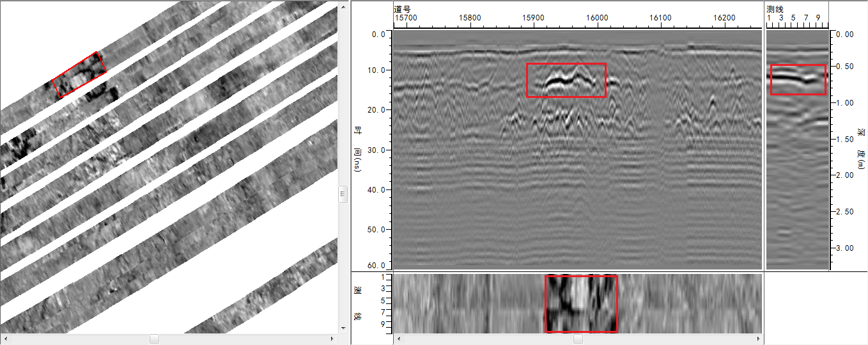This screenshot has height=345, width=868.
Task: Click the 30.0 ns mark on time axis
Action: point(374,150)
